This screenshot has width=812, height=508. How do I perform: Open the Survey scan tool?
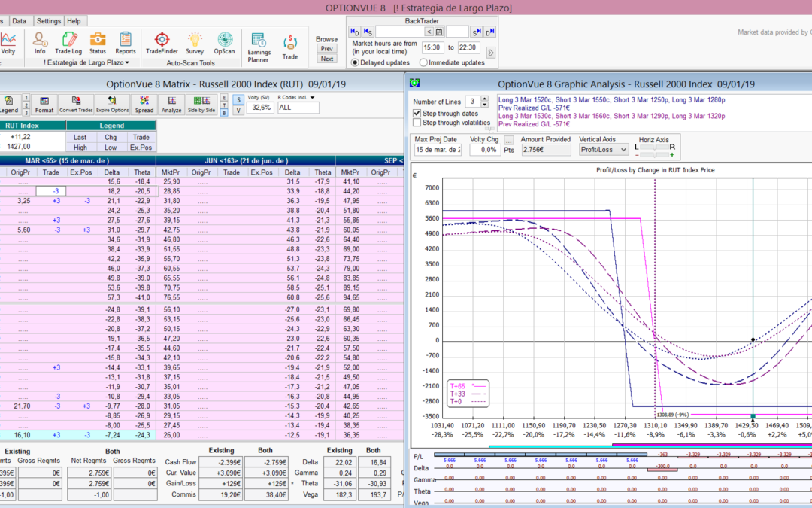(195, 43)
